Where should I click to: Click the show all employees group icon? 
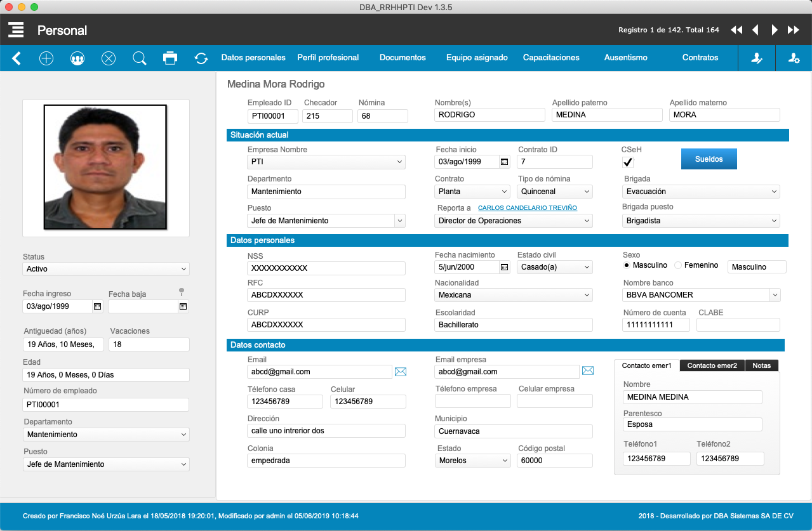[77, 58]
